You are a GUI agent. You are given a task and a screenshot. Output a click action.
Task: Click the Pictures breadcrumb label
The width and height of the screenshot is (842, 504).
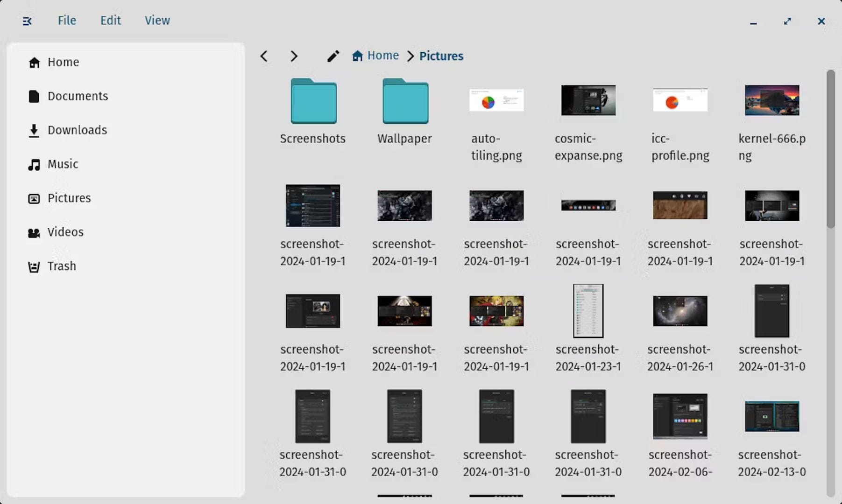(x=441, y=56)
